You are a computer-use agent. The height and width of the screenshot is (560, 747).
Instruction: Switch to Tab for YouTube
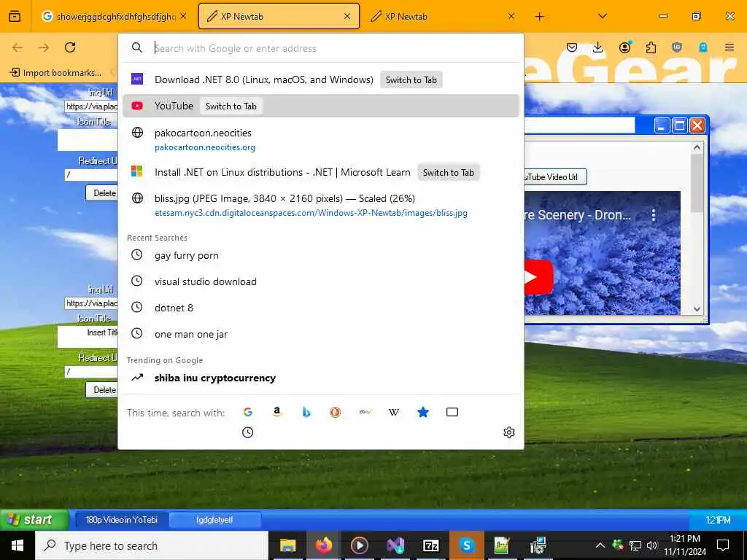tap(231, 106)
